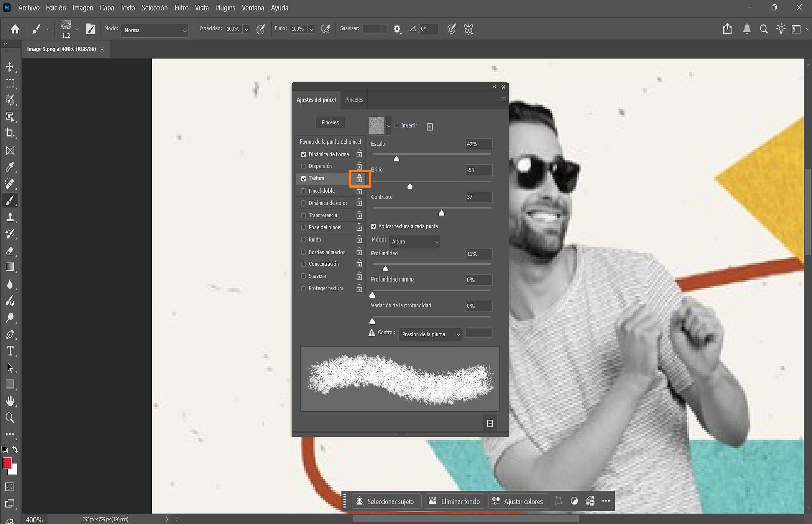Disable the Textura checkbox
This screenshot has height=524, width=812.
coord(304,178)
